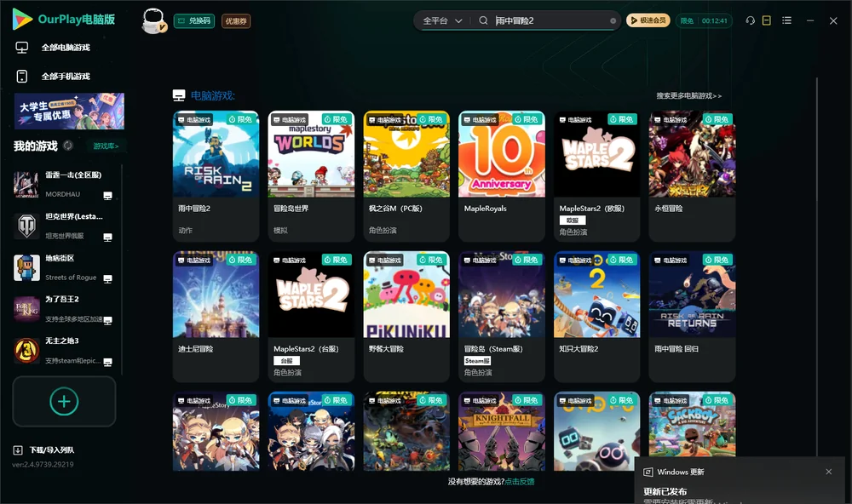852x504 pixels.
Task: Refresh the My Games list
Action: pyautogui.click(x=68, y=146)
